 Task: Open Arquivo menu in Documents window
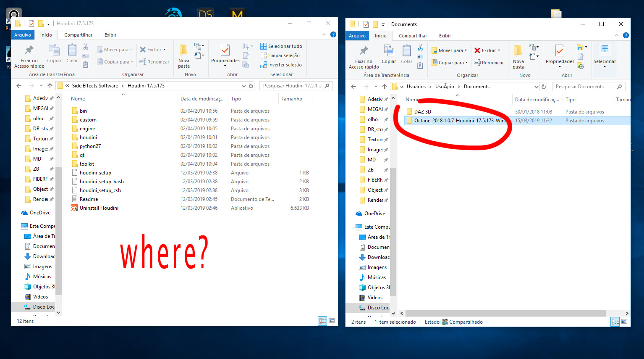point(357,36)
